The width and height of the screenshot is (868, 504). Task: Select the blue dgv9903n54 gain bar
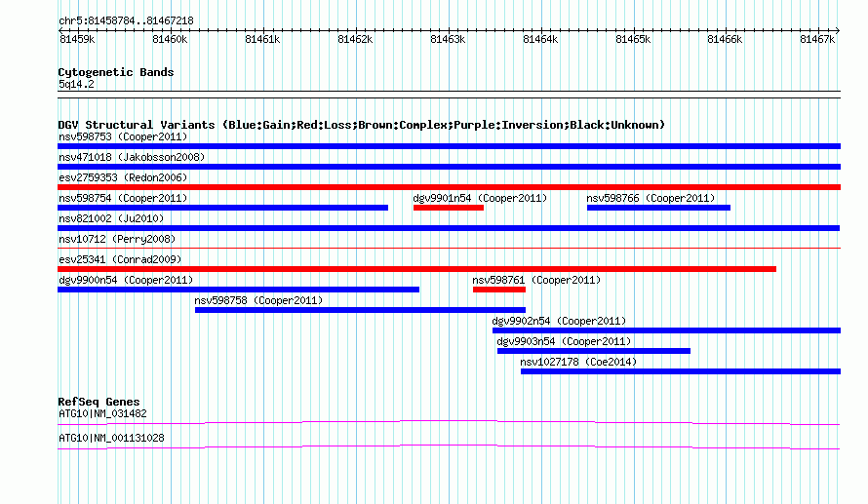[x=594, y=351]
